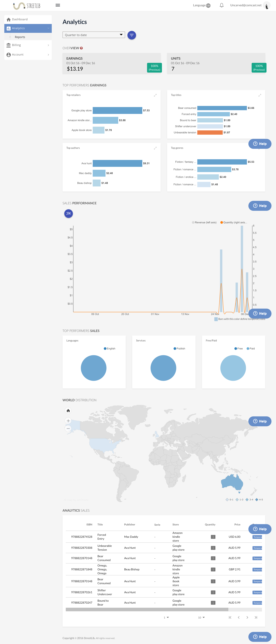Expand the Billing sidebar chevron
Viewport: 276px width, 644px height.
coord(48,45)
